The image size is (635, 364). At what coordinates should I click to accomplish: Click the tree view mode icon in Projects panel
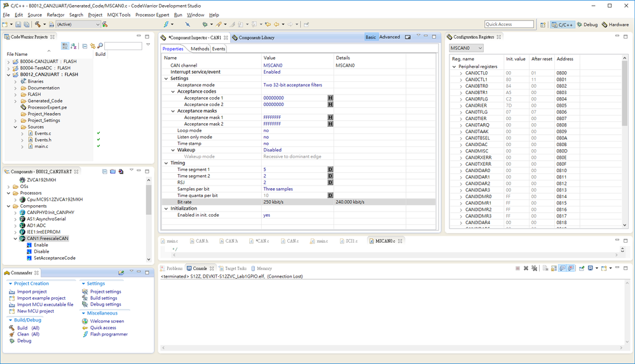click(x=65, y=46)
